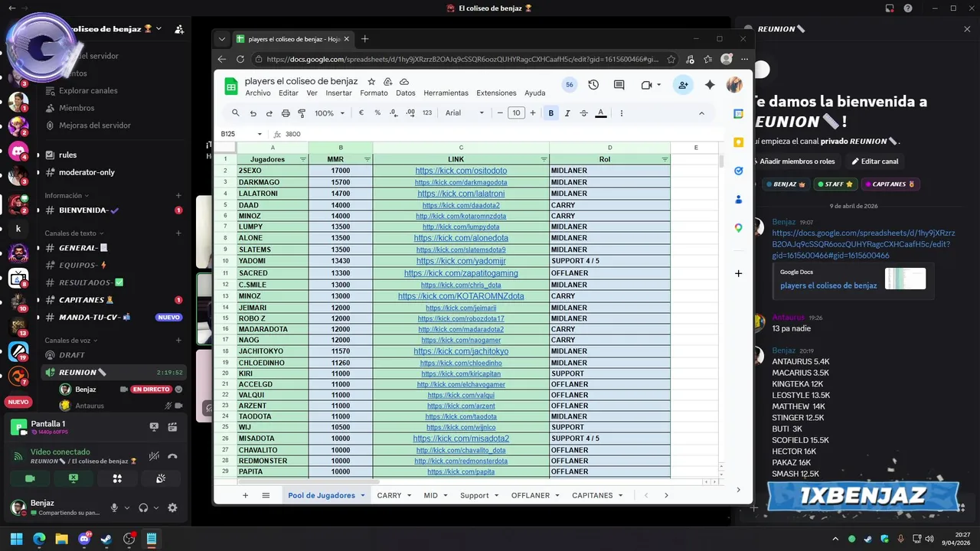The height and width of the screenshot is (551, 980).
Task: Open the docs.google.com link in chat
Action: pos(863,244)
